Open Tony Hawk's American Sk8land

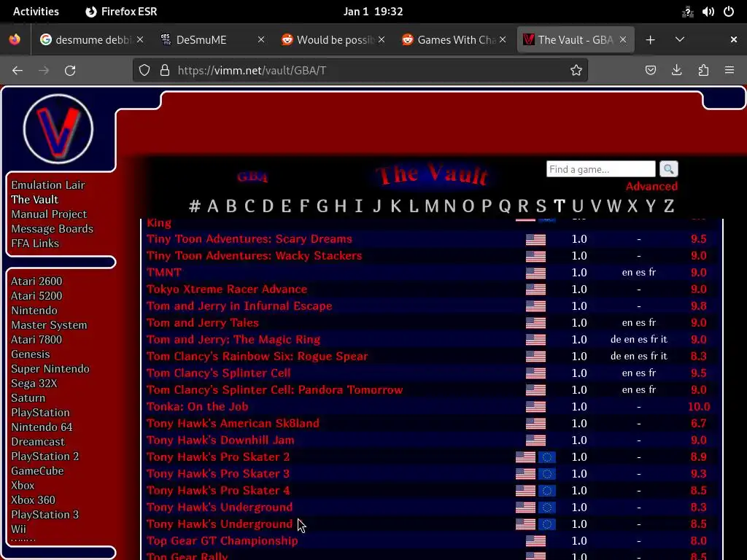tap(233, 424)
